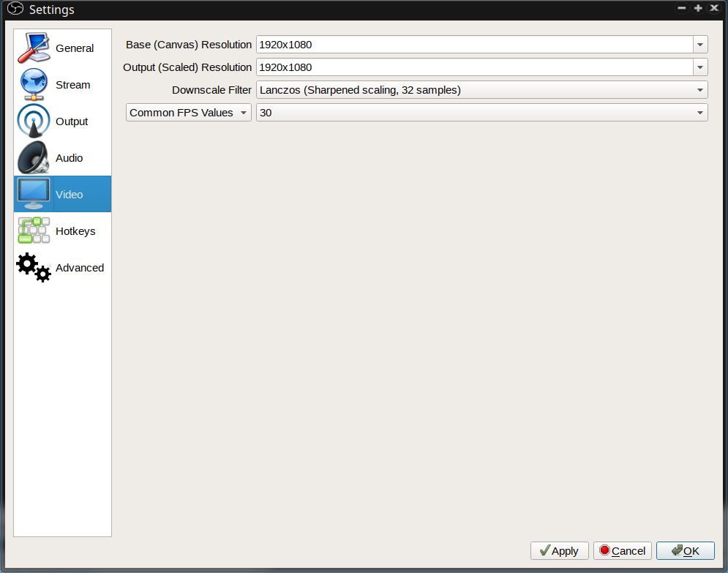Click the Advanced gears icon
The image size is (728, 573).
point(34,268)
